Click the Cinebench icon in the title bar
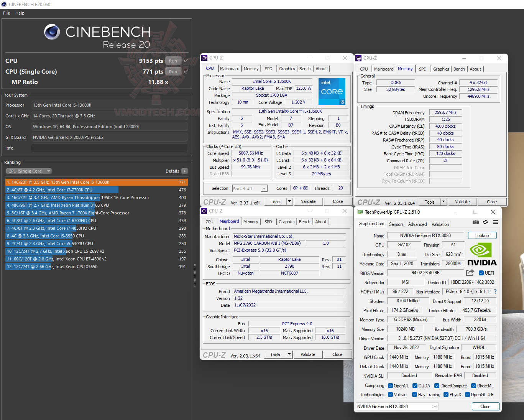The height and width of the screenshot is (420, 524). [x=4, y=4]
